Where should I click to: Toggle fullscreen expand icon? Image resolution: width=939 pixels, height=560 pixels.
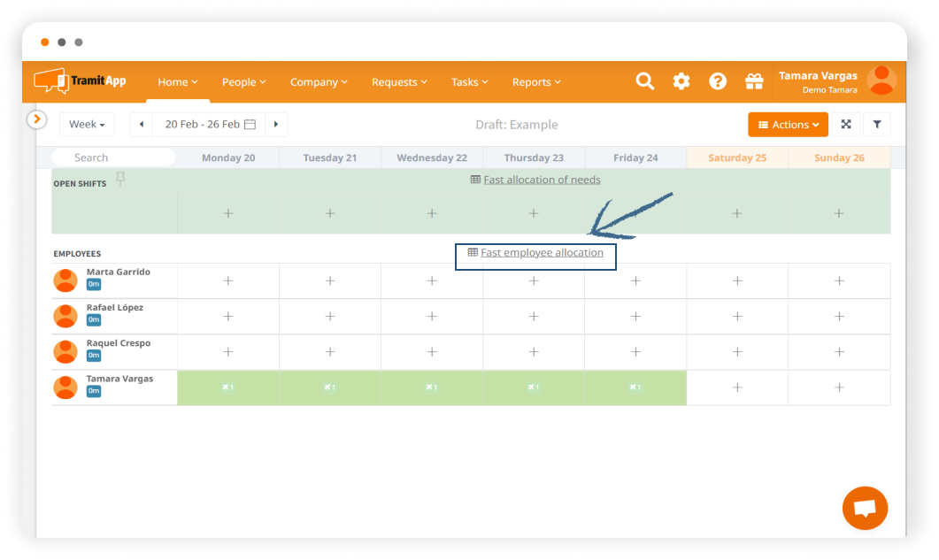[846, 125]
